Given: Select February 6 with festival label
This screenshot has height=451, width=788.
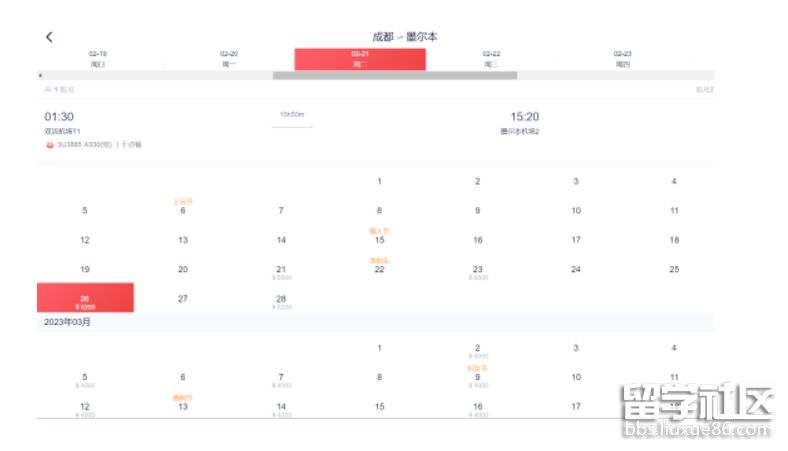Looking at the screenshot, I should point(183,209).
